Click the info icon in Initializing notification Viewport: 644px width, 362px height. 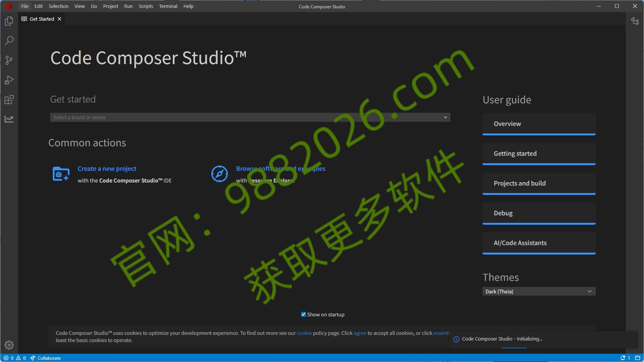[456, 339]
